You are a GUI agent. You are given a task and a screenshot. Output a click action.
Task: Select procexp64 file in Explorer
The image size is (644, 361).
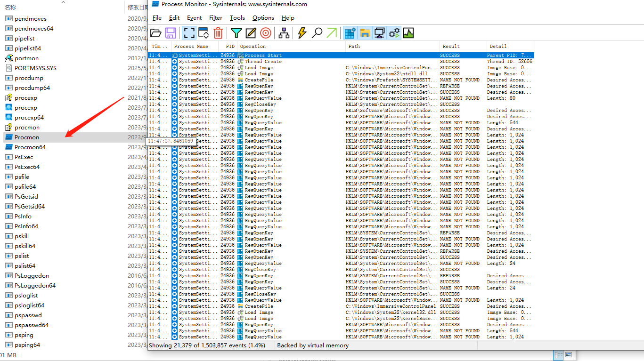tap(29, 118)
